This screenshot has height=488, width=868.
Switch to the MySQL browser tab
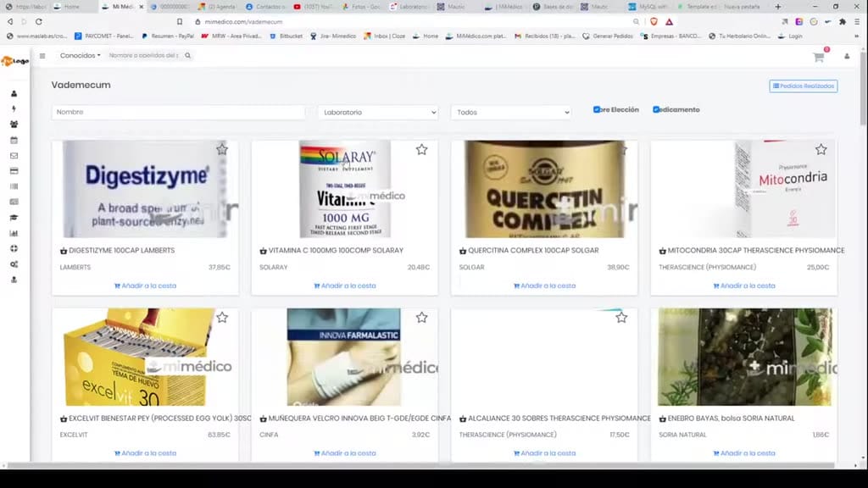pyautogui.click(x=648, y=7)
